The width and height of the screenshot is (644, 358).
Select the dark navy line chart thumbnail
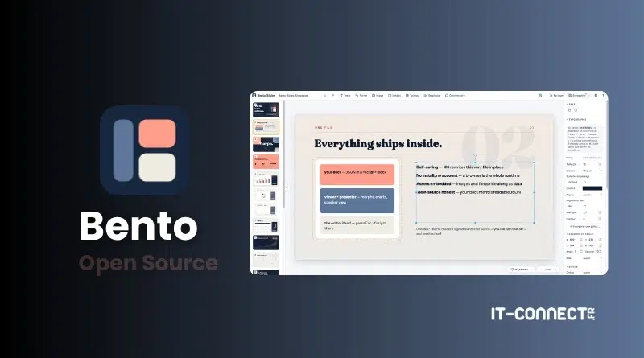tap(266, 242)
